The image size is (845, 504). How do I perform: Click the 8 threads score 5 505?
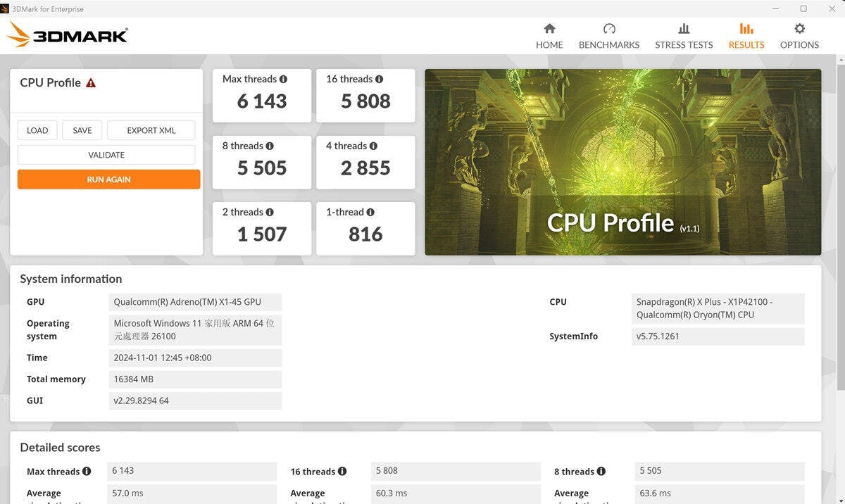click(x=262, y=168)
